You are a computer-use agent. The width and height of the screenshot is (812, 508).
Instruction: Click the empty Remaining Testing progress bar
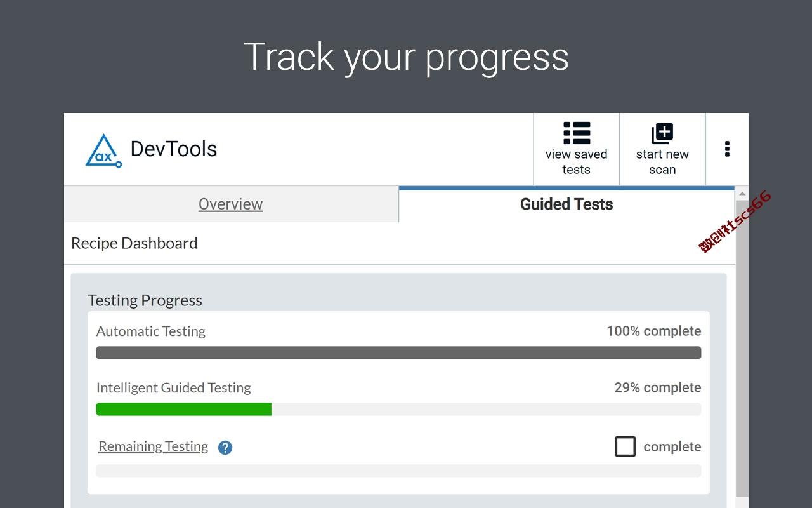click(x=398, y=471)
